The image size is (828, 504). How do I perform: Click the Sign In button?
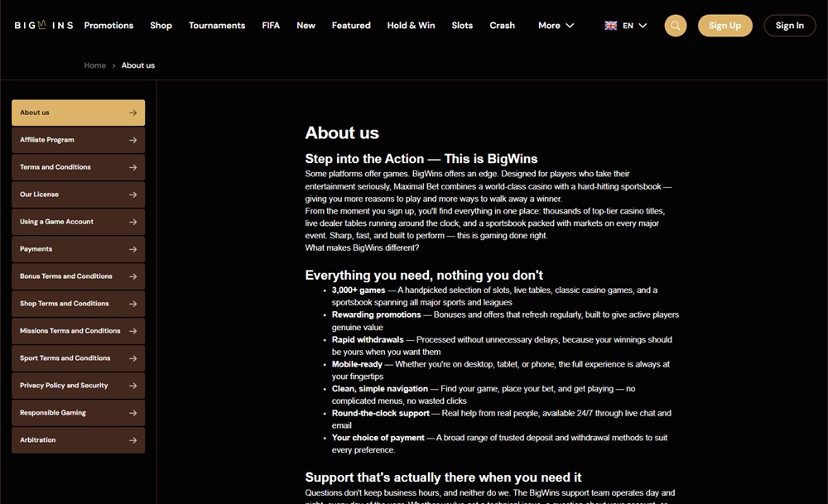click(x=789, y=26)
